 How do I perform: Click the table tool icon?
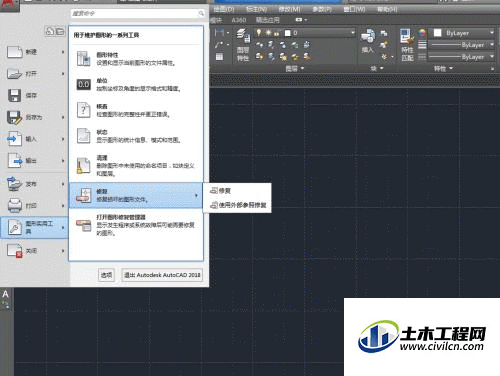[219, 57]
